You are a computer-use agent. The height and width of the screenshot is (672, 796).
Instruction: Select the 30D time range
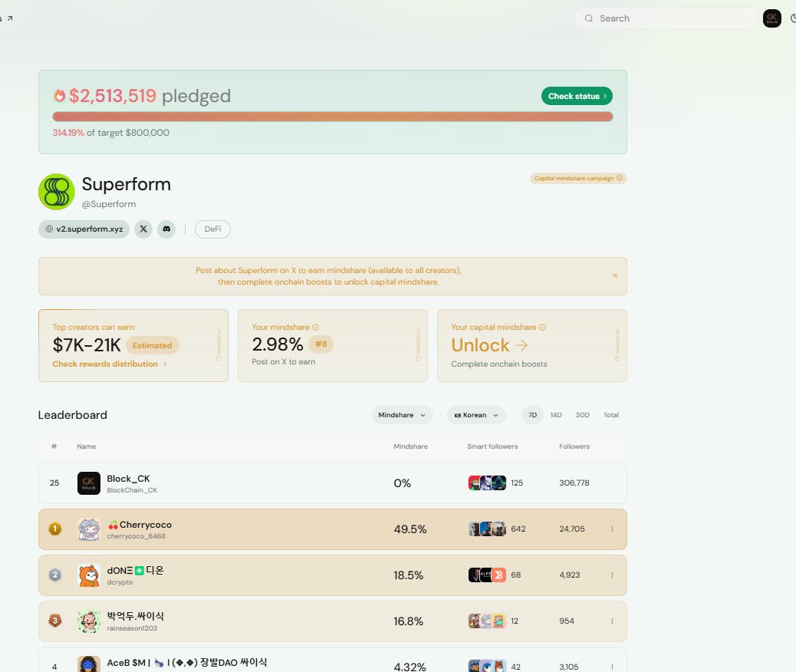582,415
